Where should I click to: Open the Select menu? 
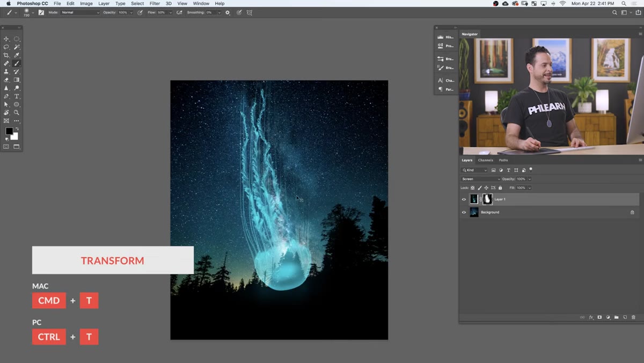pyautogui.click(x=137, y=3)
